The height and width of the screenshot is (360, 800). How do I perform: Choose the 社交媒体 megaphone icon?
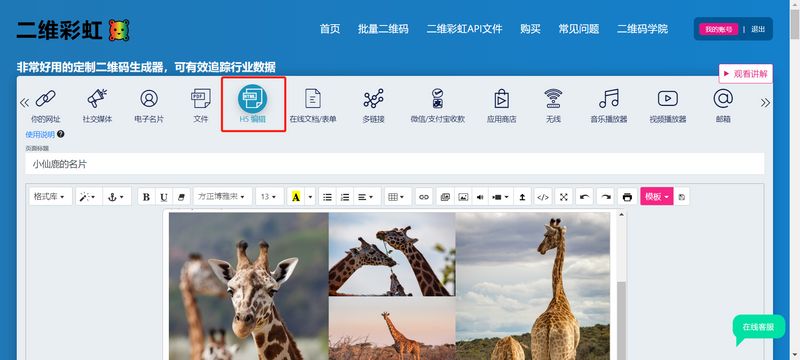tap(97, 106)
